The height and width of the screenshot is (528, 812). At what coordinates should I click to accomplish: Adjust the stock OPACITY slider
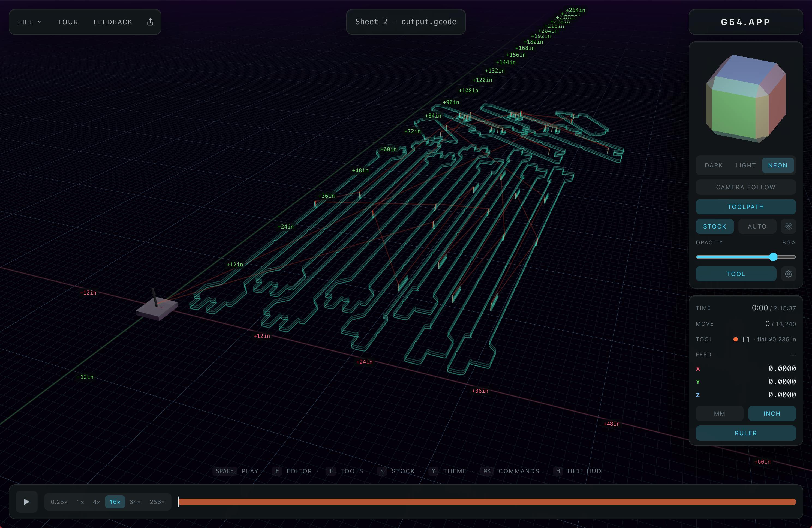click(x=745, y=257)
